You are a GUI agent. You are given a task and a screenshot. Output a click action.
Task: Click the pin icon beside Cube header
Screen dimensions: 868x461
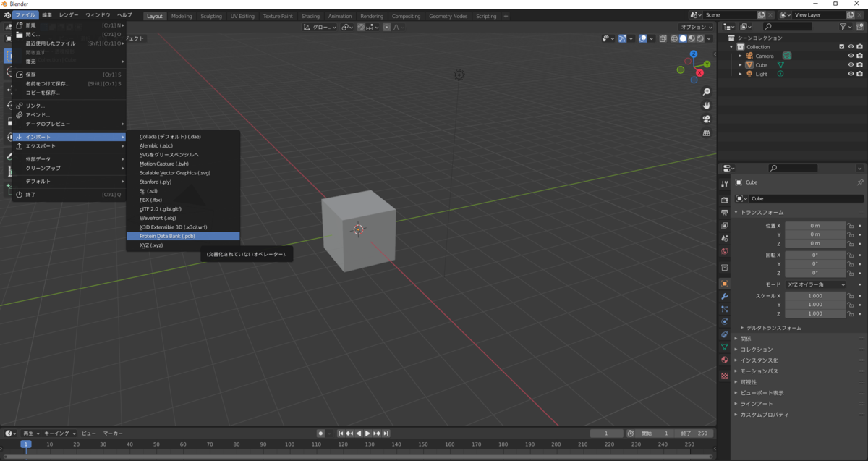[x=859, y=182]
